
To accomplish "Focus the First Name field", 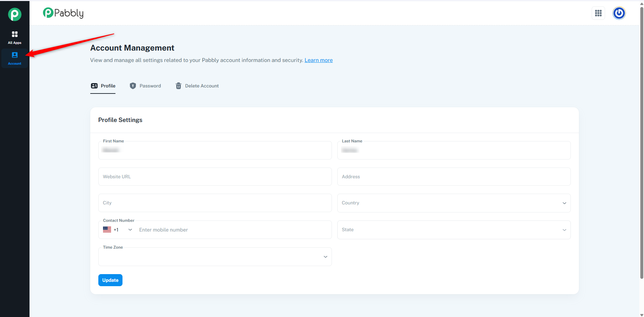I will coord(215,150).
